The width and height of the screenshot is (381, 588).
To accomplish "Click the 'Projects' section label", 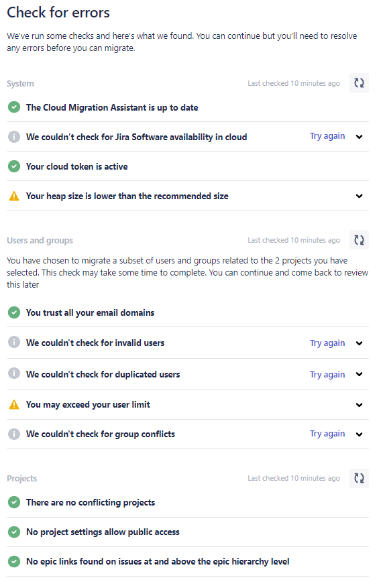I will tap(21, 479).
